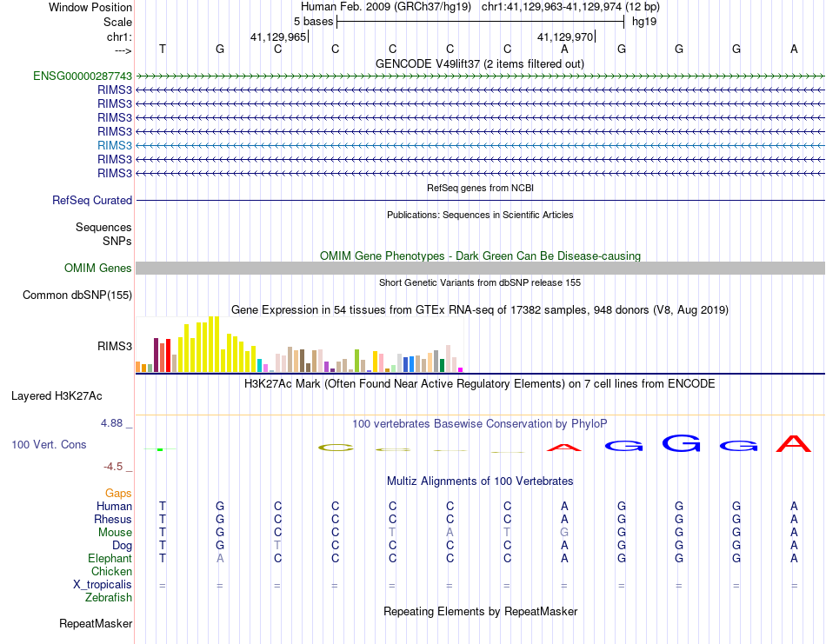The width and height of the screenshot is (826, 644).
Task: Click the Dog alignment row label
Action: tap(122, 546)
